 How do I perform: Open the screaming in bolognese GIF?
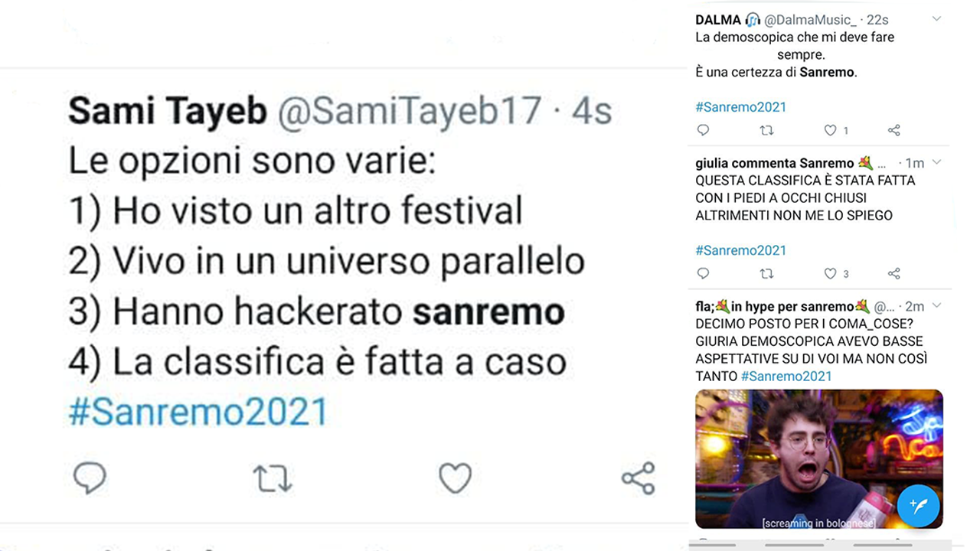coord(818,459)
